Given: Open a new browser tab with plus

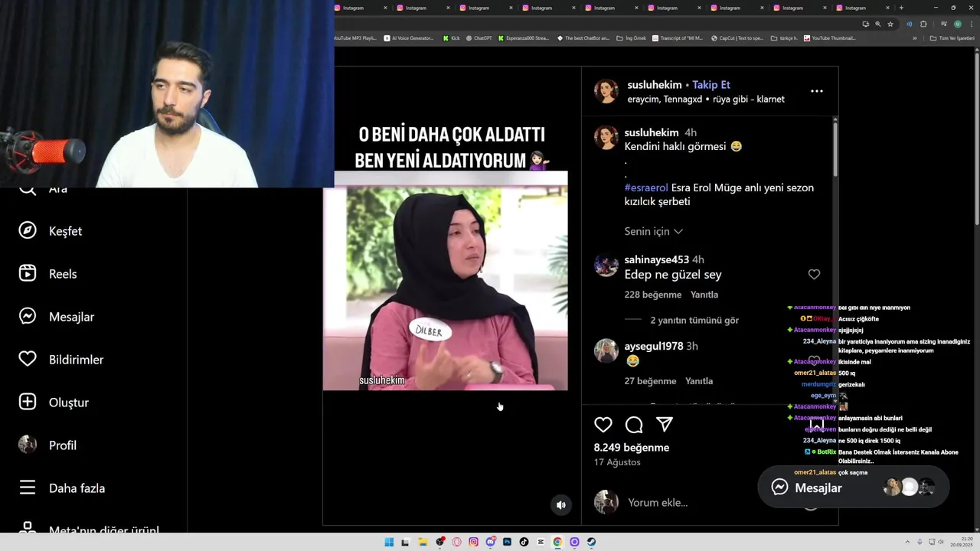Looking at the screenshot, I should coord(901,8).
